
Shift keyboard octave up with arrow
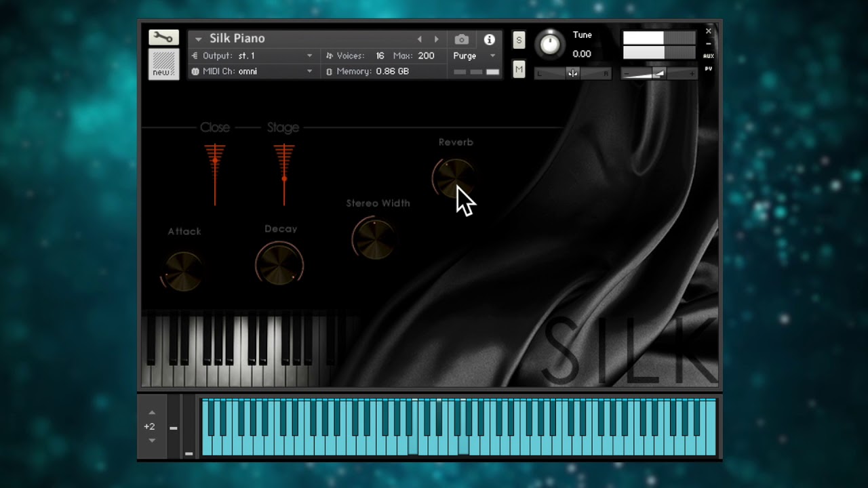pos(152,413)
